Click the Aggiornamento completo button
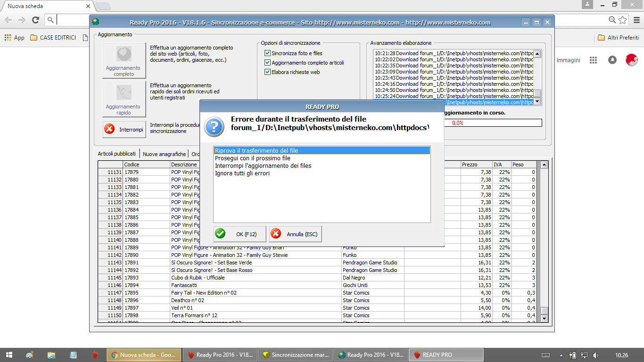Screen dimensions: 644x362 [124, 60]
